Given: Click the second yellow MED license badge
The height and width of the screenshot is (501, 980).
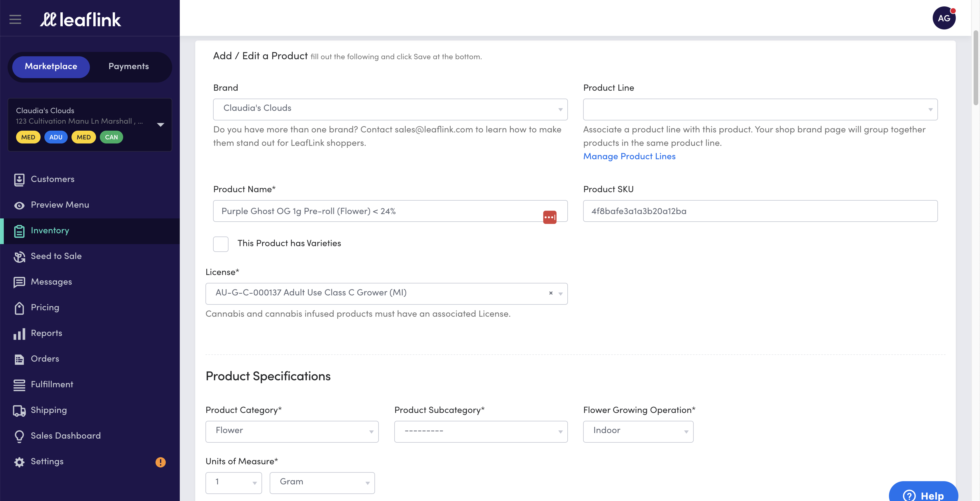Looking at the screenshot, I should 84,138.
